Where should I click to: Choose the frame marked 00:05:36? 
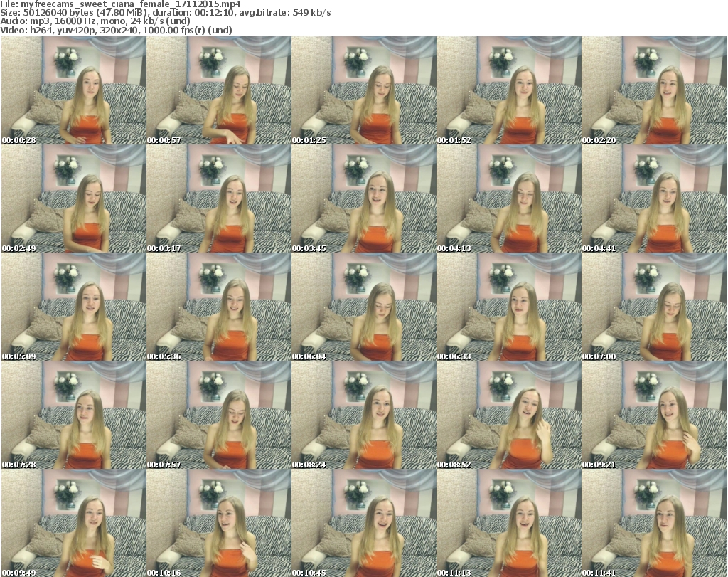(219, 307)
